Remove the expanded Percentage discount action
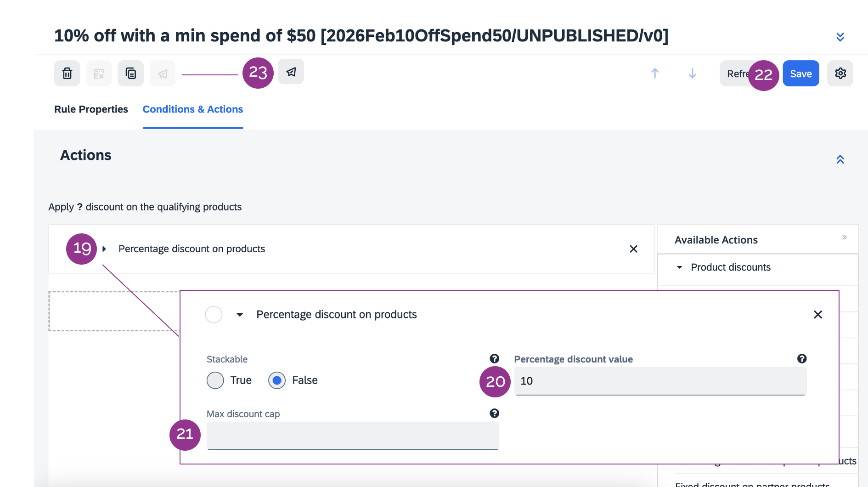Viewport: 868px width, 487px height. tap(818, 315)
